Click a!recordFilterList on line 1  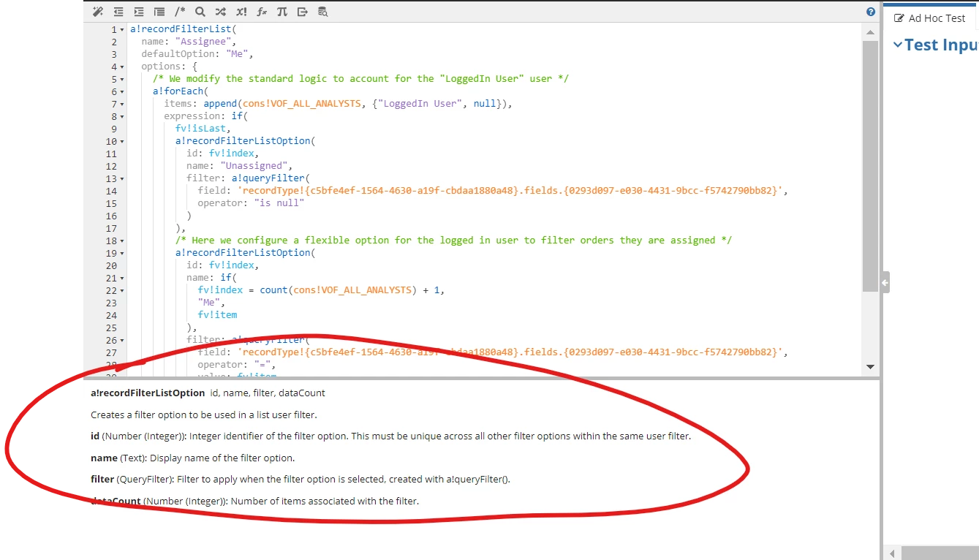(x=180, y=30)
